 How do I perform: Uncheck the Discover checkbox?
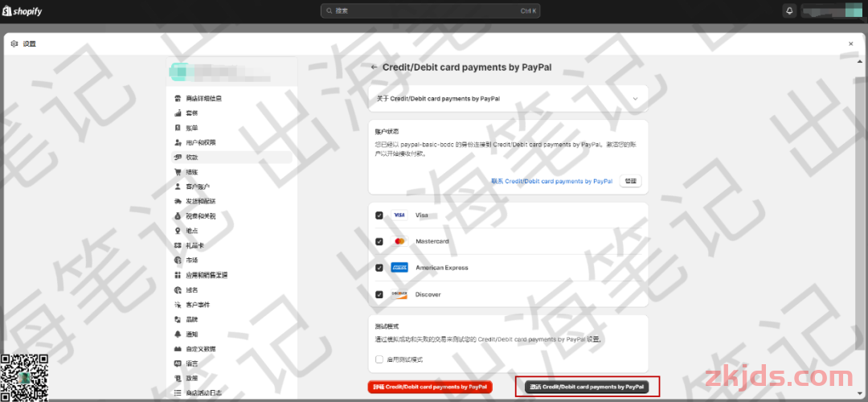[x=379, y=294]
